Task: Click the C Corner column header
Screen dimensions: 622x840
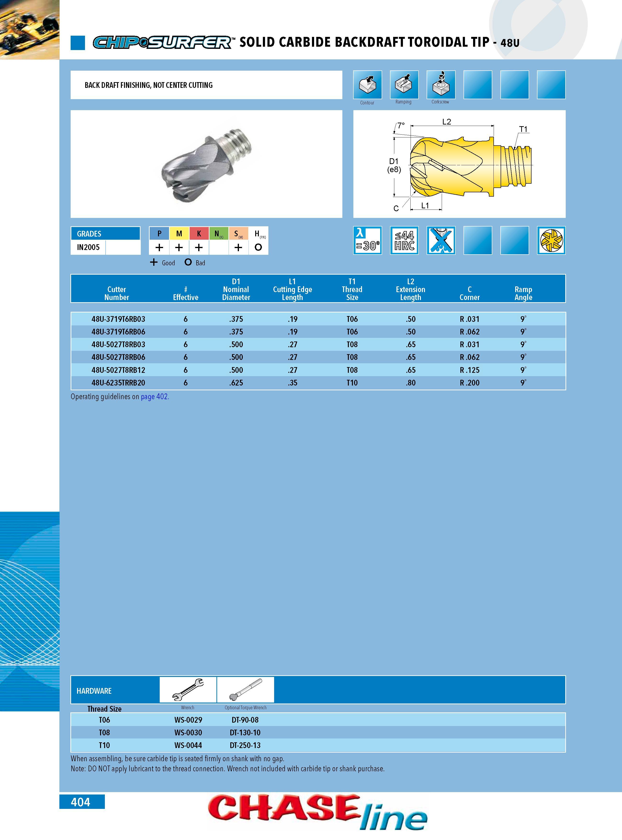Action: [x=469, y=293]
